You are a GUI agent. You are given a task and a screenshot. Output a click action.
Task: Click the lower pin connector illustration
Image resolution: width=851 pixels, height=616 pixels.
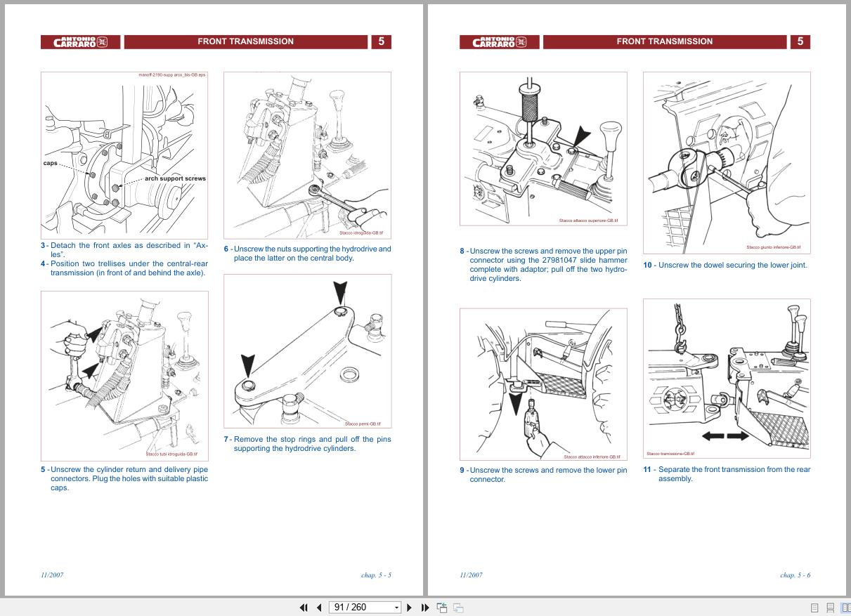tap(543, 384)
